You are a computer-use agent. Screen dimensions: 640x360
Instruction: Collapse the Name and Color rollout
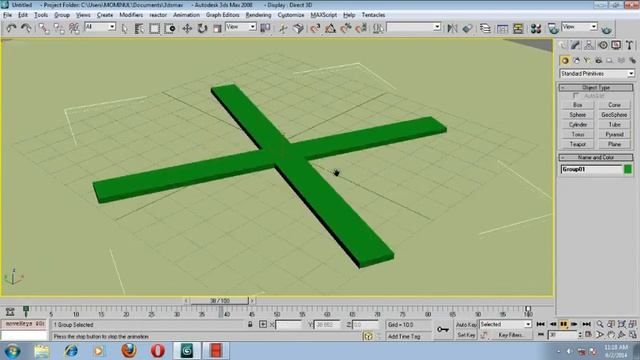click(x=596, y=157)
